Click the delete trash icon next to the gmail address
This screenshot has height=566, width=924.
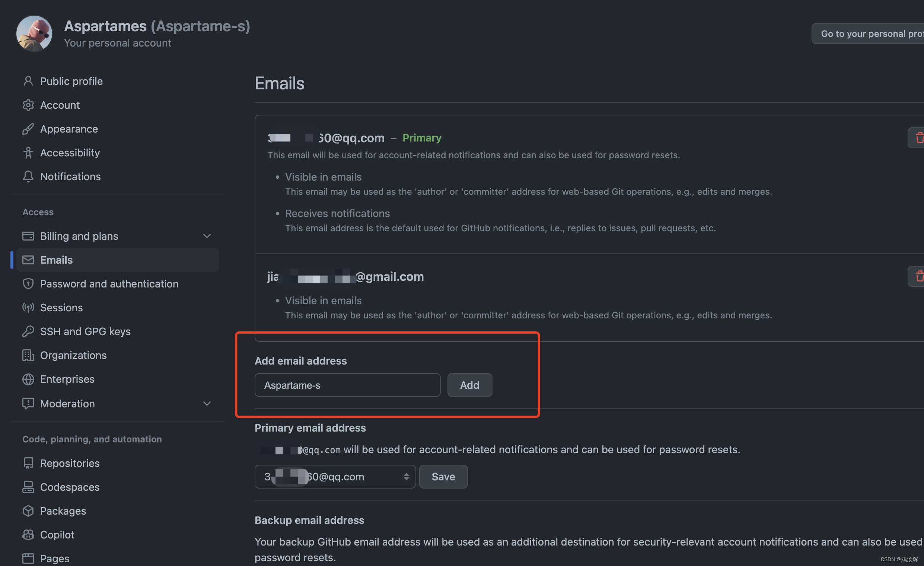point(919,276)
